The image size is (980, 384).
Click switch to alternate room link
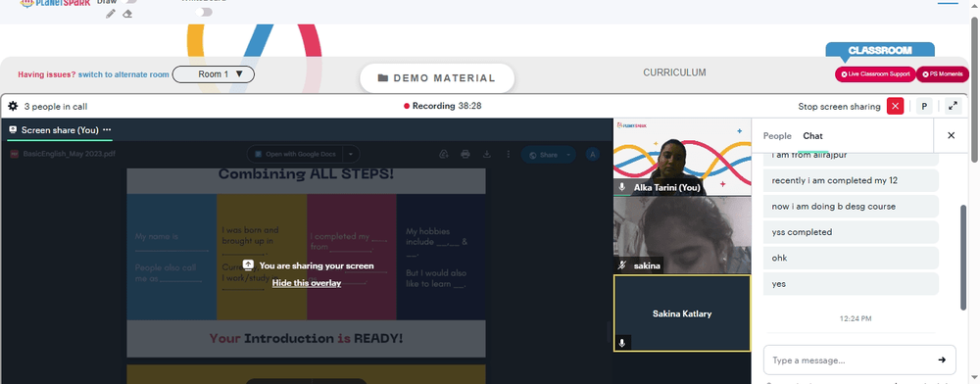(x=123, y=74)
